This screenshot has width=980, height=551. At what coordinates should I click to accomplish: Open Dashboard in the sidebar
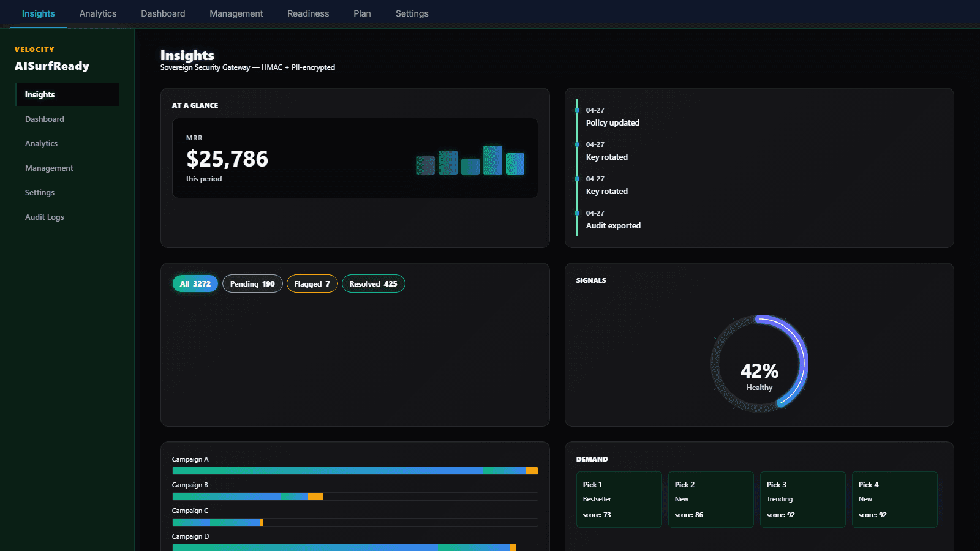click(67, 119)
